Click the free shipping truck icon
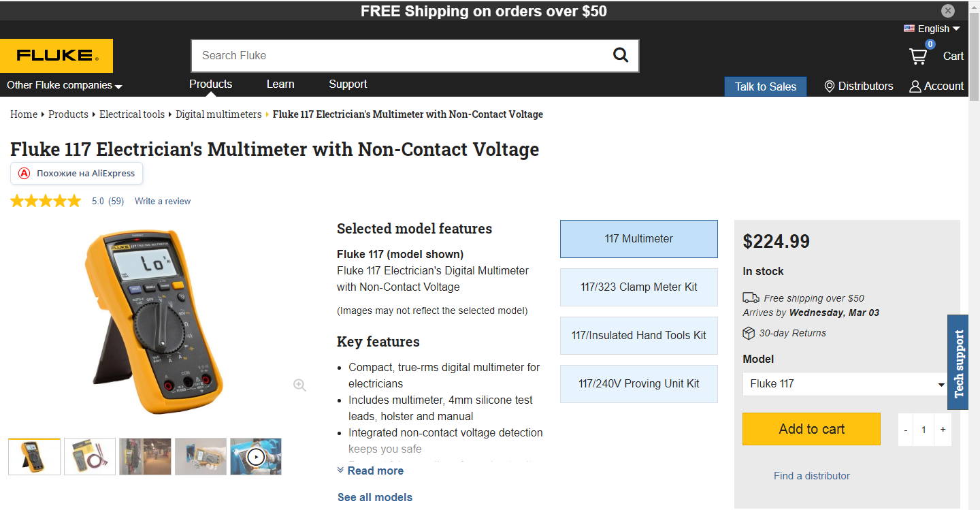 pyautogui.click(x=751, y=298)
